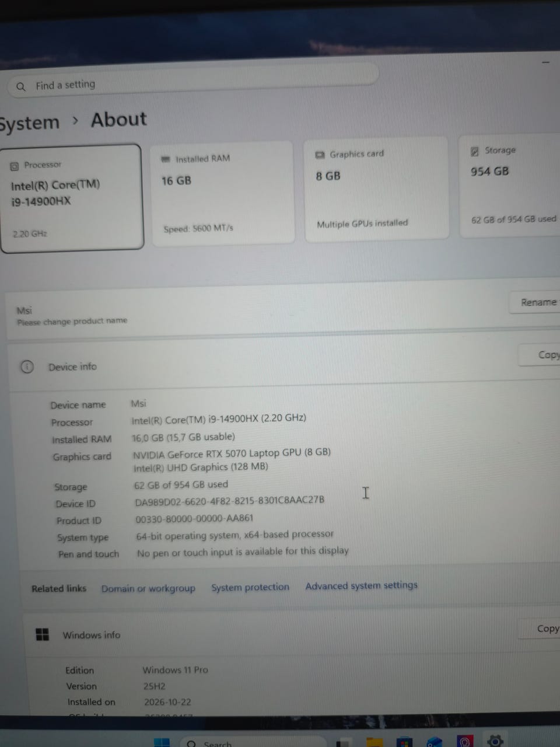
Task: Copy the Device info details
Action: click(x=540, y=355)
